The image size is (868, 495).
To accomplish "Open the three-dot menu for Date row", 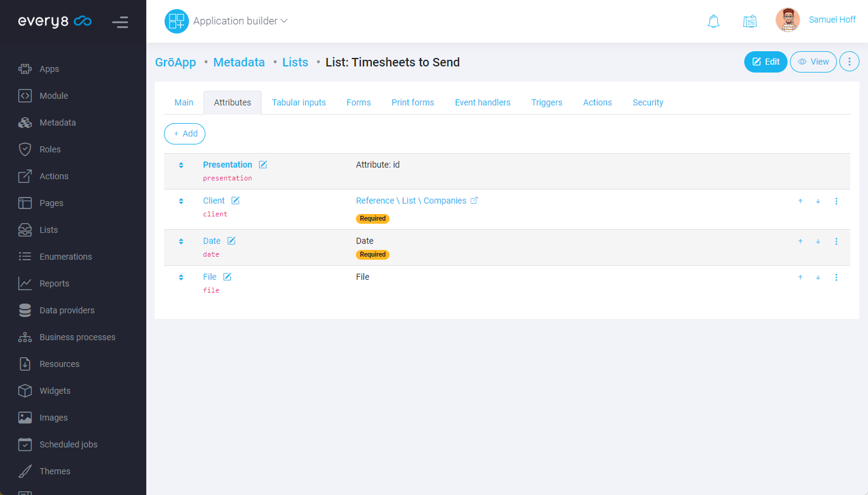I will pos(836,241).
